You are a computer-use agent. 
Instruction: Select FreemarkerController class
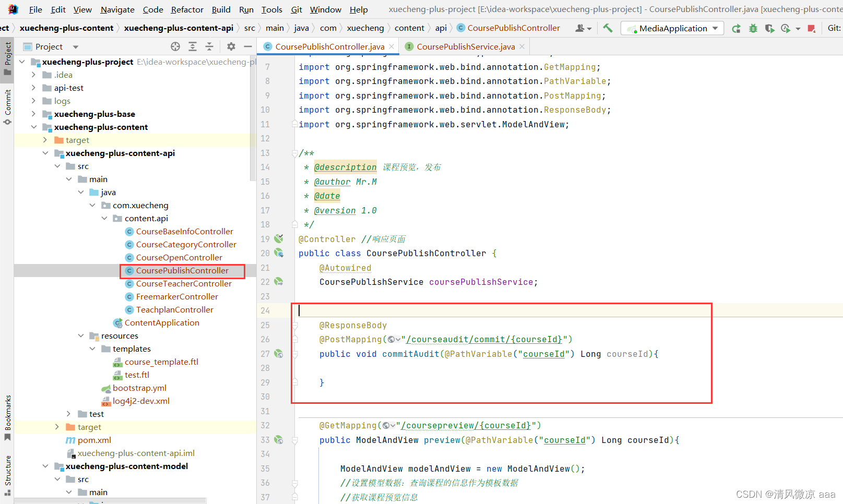point(177,296)
